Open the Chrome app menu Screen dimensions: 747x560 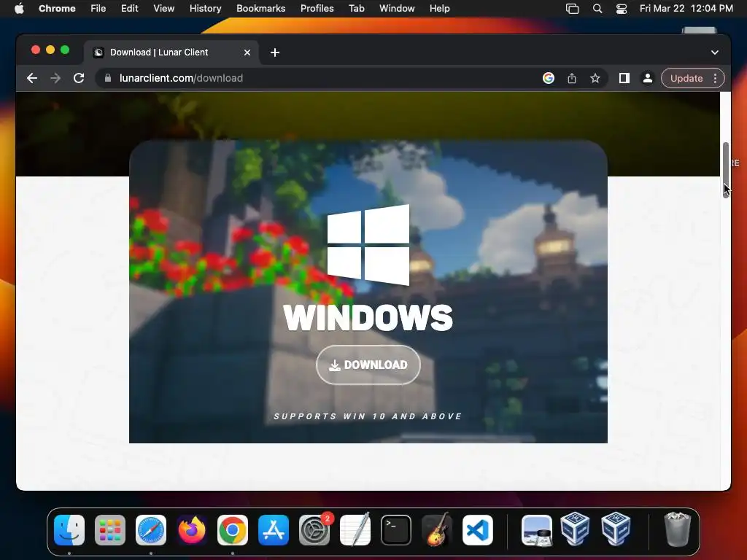tap(57, 8)
